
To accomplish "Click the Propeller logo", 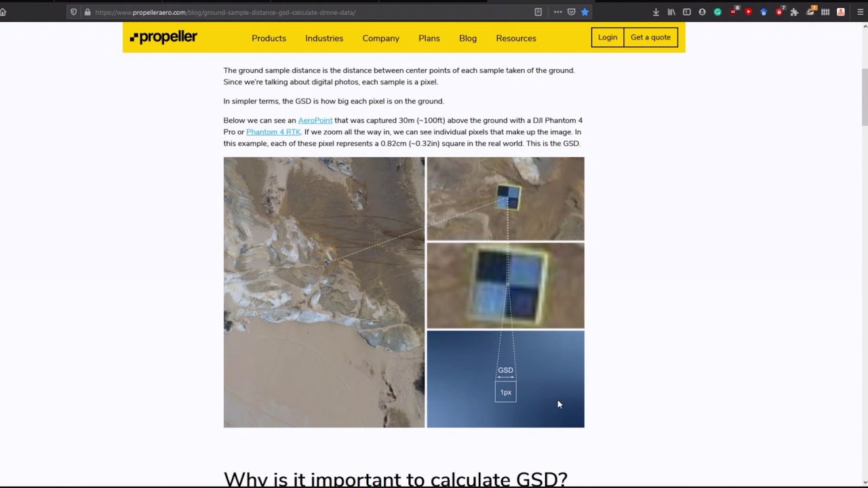I will (x=163, y=37).
